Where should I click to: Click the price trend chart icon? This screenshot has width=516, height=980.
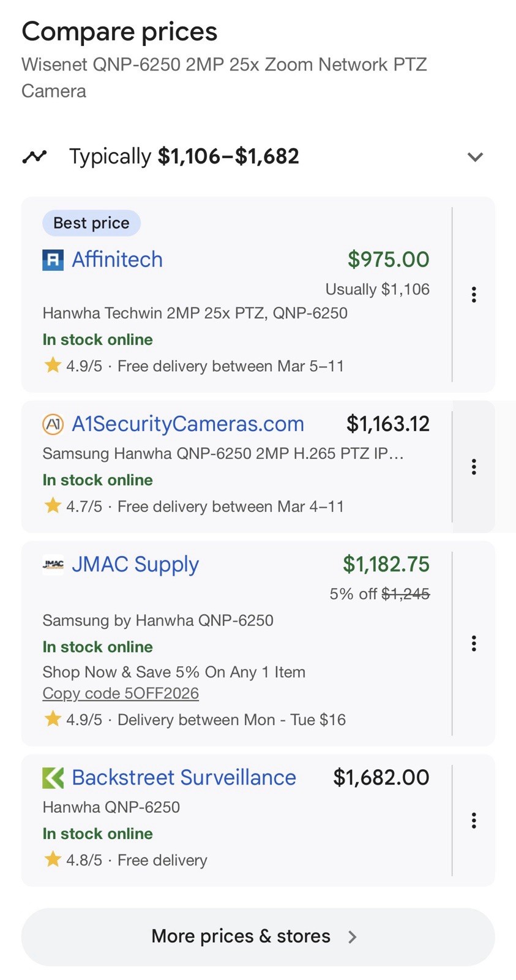tap(34, 157)
